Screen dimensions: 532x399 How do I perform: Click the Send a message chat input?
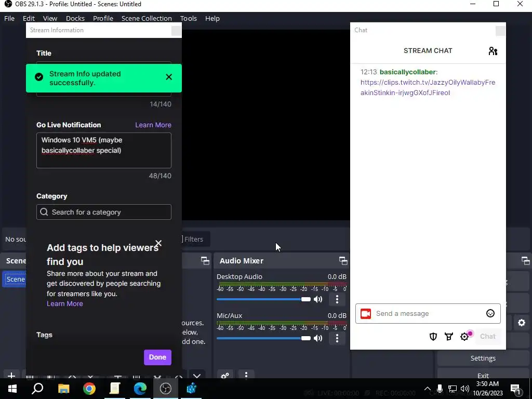428,313
